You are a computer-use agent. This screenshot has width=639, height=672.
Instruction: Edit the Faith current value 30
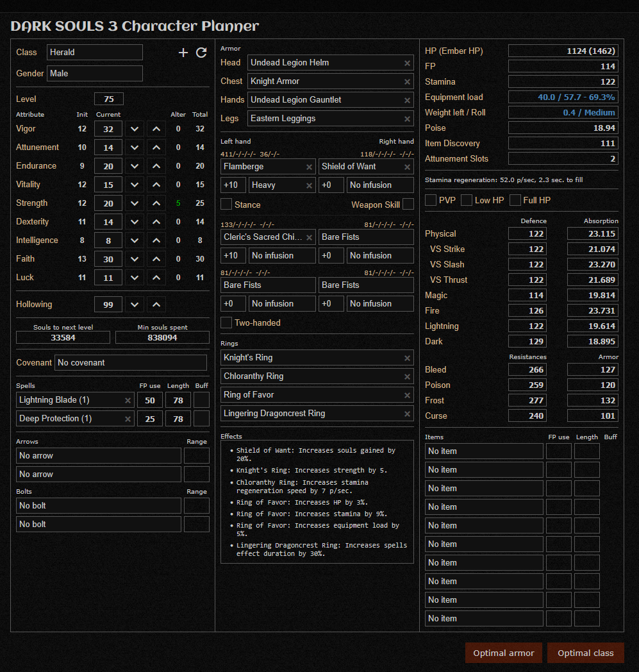pos(108,259)
